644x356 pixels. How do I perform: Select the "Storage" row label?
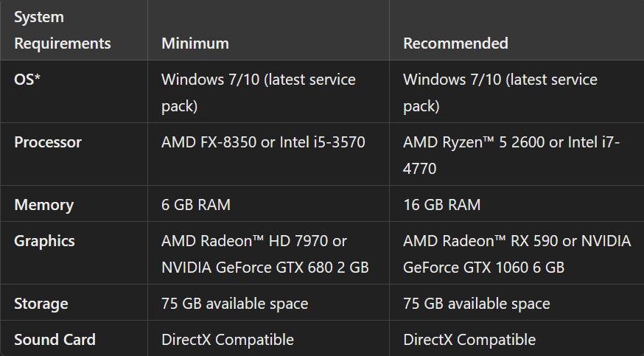(x=41, y=304)
